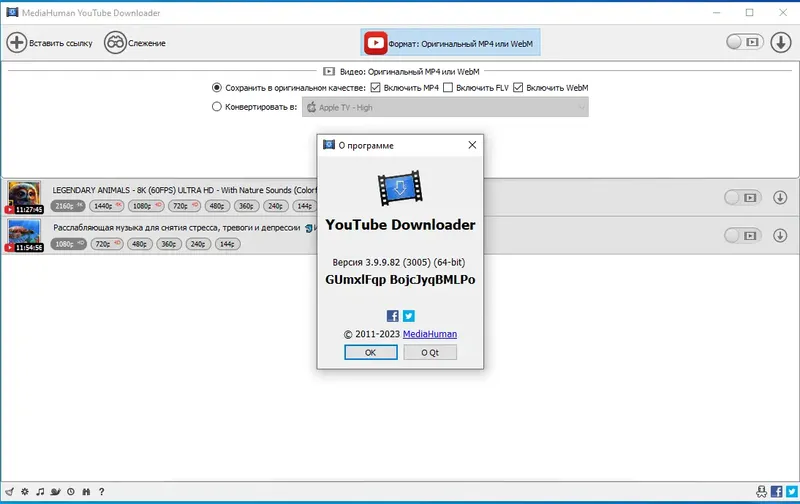
Task: Open help question mark icon
Action: point(102,492)
